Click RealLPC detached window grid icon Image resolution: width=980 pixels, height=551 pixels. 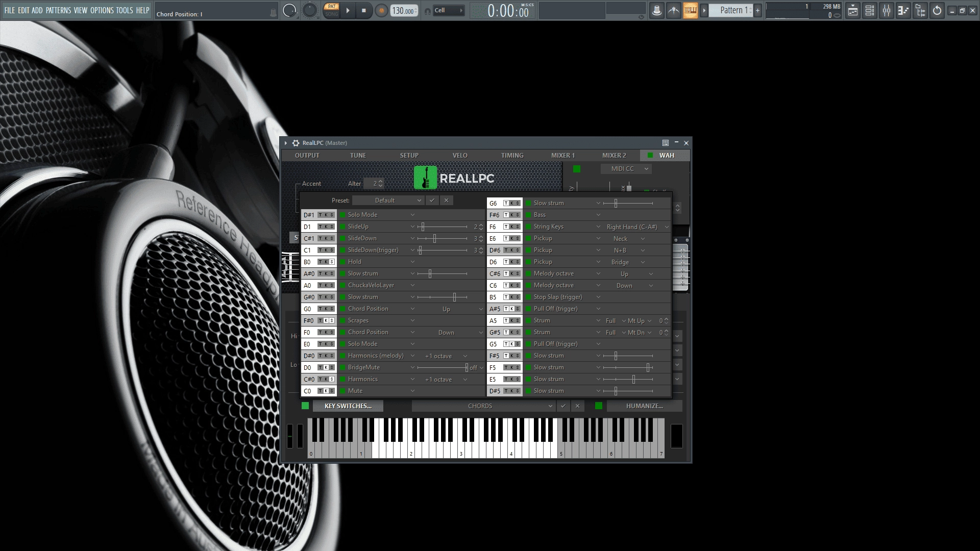[x=665, y=143]
